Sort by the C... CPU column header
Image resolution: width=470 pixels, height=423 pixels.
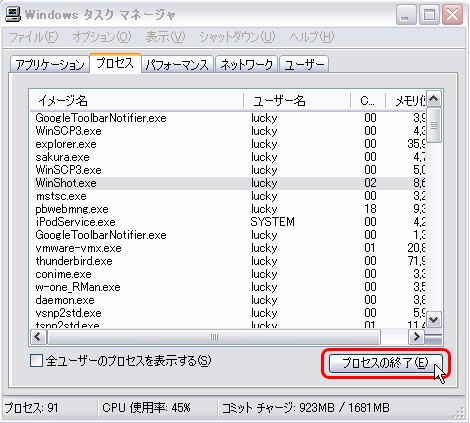point(368,100)
